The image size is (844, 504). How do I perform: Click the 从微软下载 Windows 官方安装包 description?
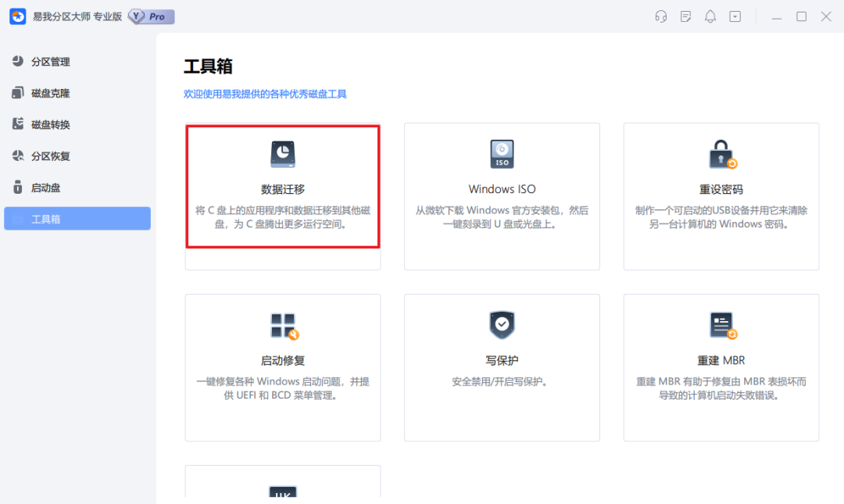[502, 217]
